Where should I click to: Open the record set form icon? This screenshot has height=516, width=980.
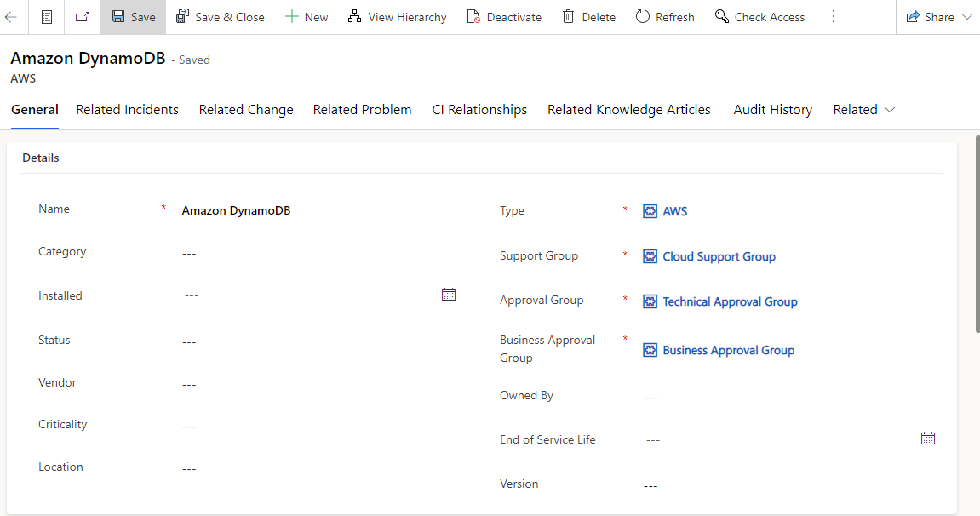point(47,17)
